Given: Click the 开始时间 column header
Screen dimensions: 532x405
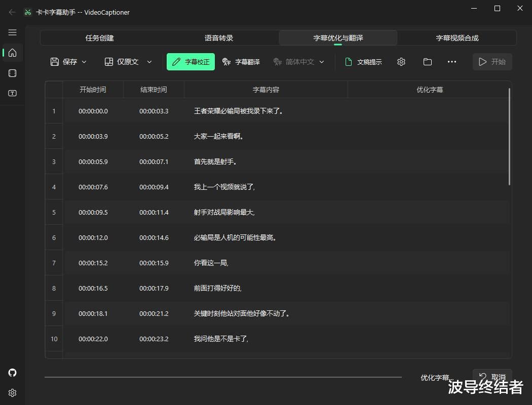Looking at the screenshot, I should pyautogui.click(x=93, y=90).
